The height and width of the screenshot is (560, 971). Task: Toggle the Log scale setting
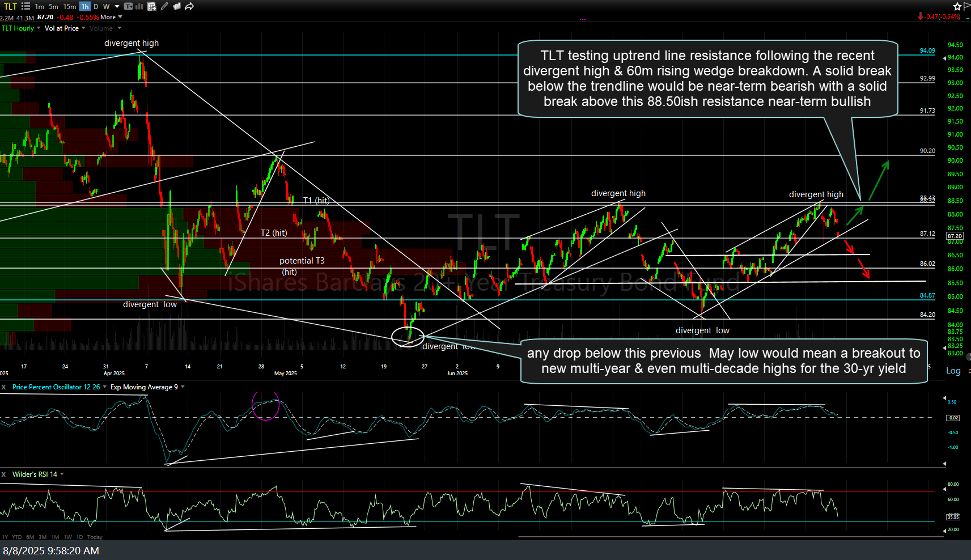[953, 371]
